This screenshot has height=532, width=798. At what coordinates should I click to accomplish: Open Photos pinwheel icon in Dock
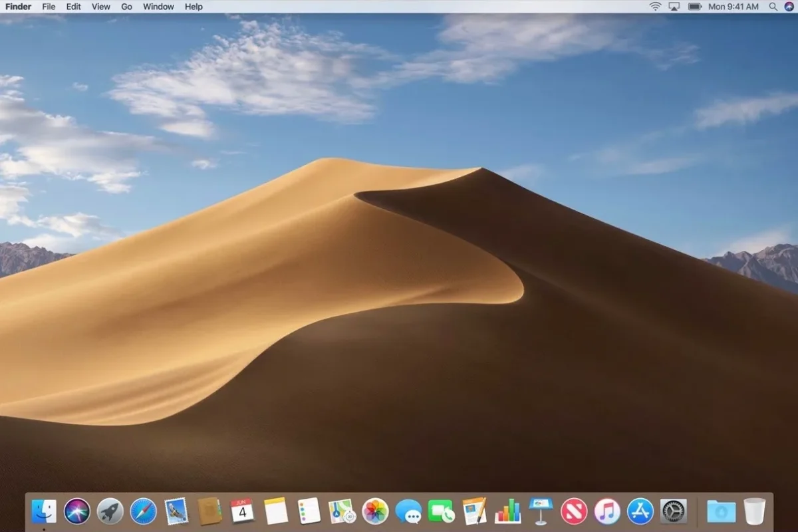coord(375,511)
